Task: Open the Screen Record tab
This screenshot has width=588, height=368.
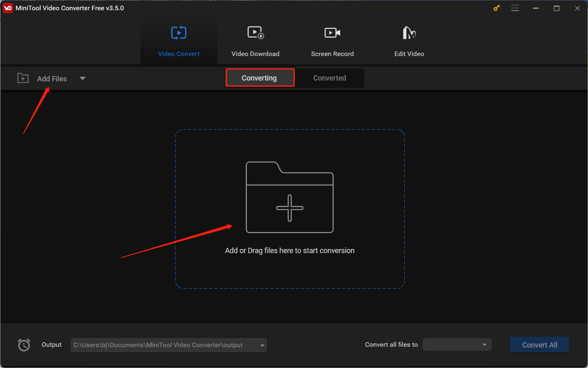Action: (x=332, y=41)
